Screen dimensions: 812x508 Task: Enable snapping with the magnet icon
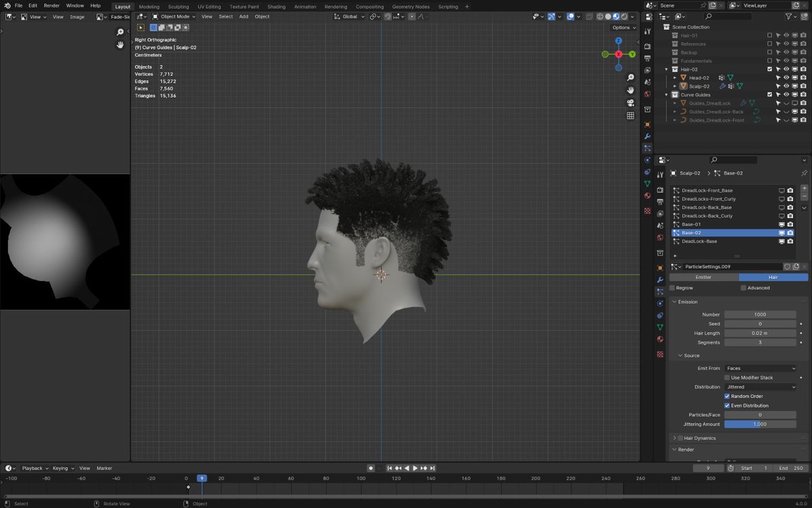[x=387, y=16]
